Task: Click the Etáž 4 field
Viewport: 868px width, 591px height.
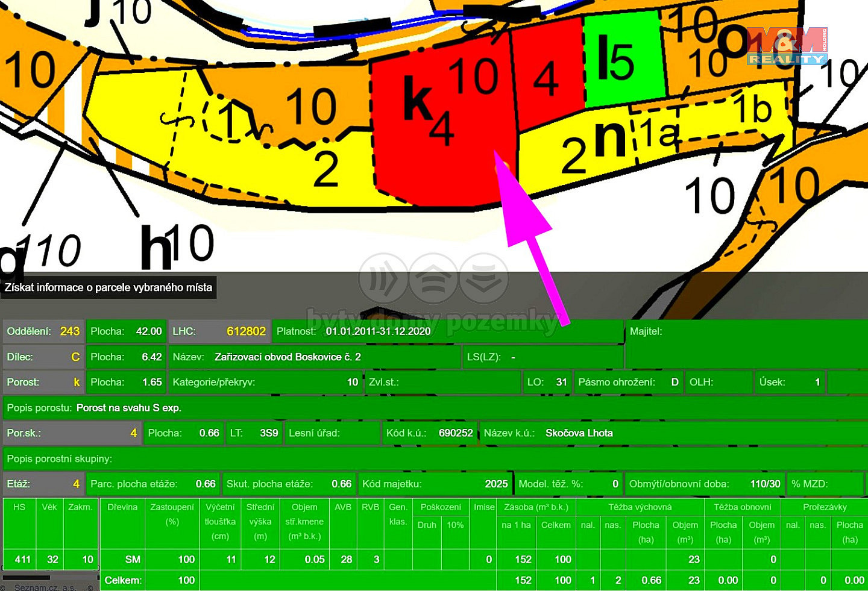Action: pos(43,484)
